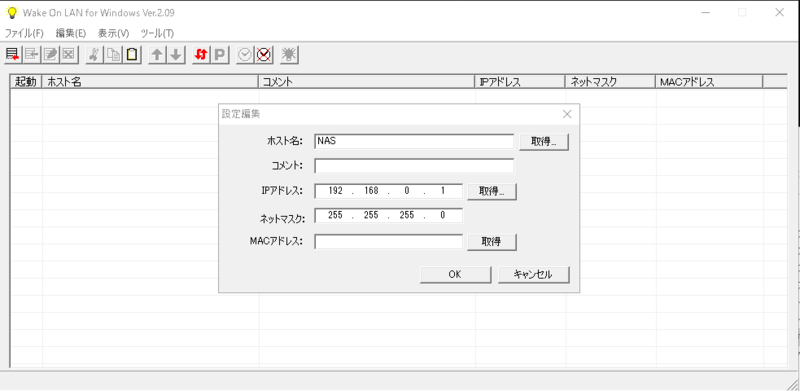Click the ネットマスク column header
800x391 pixels.
point(610,82)
